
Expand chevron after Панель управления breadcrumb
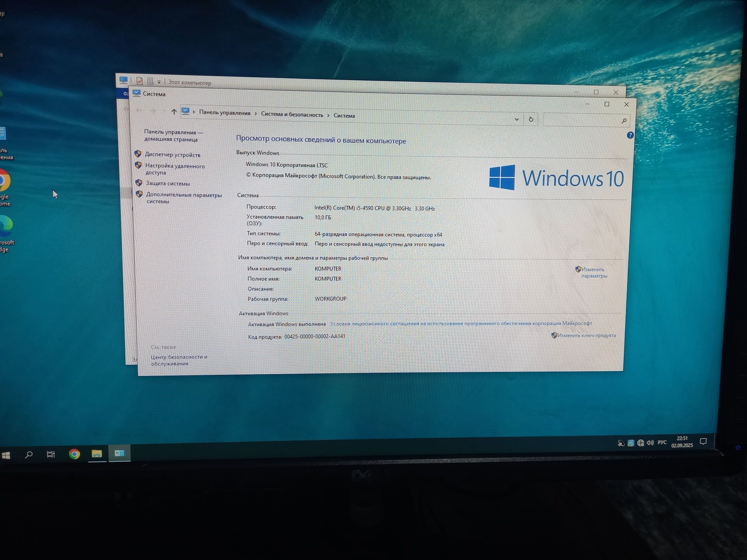click(x=255, y=113)
